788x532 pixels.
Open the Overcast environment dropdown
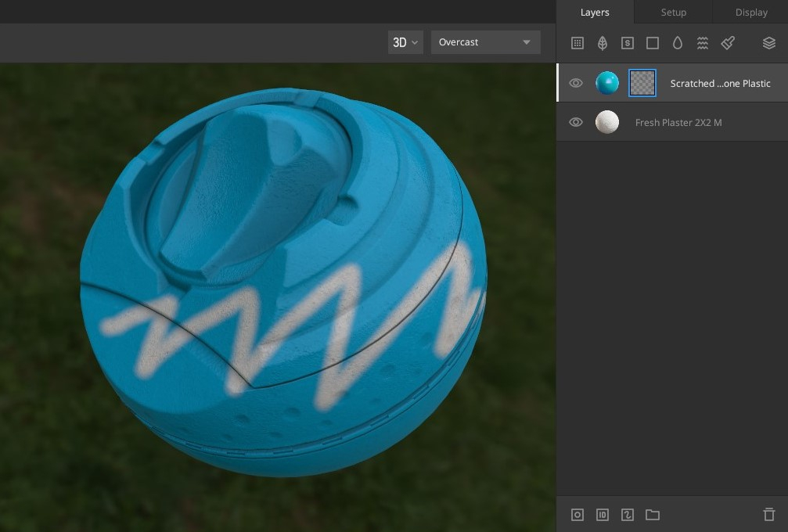coord(485,42)
